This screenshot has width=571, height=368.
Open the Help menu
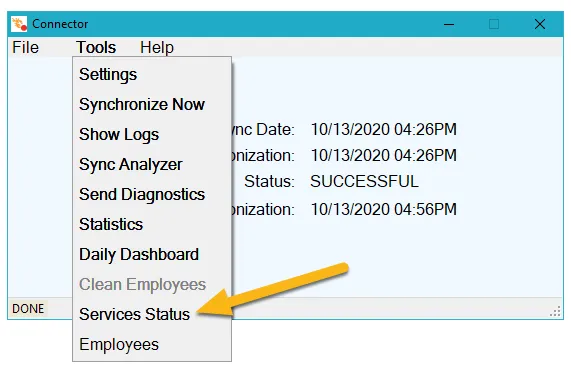[x=157, y=47]
